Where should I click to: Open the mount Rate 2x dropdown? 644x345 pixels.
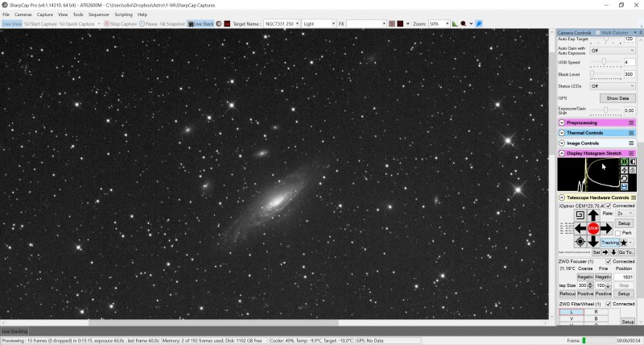[x=625, y=214]
